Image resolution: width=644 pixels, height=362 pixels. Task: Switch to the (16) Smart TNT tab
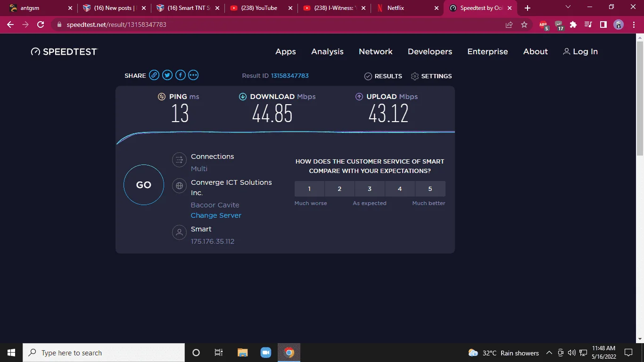(188, 8)
